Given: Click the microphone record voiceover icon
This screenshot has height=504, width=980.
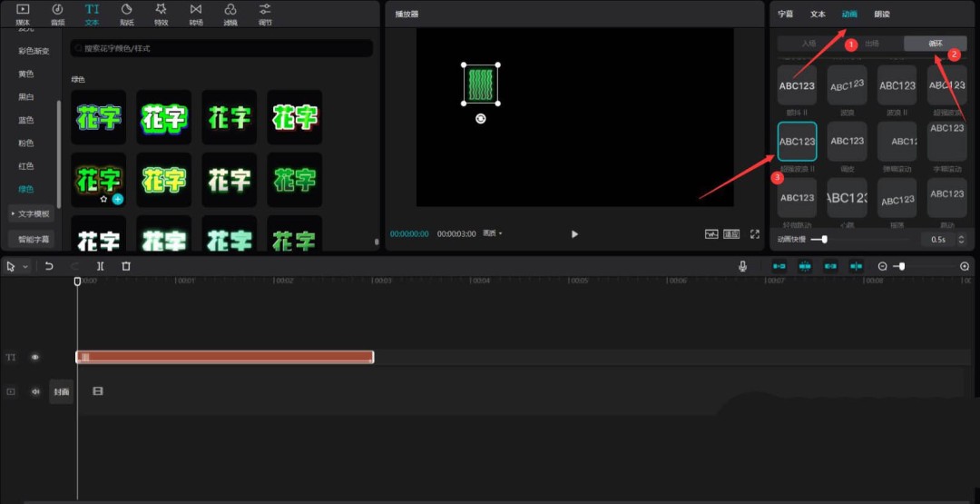Looking at the screenshot, I should 742,266.
